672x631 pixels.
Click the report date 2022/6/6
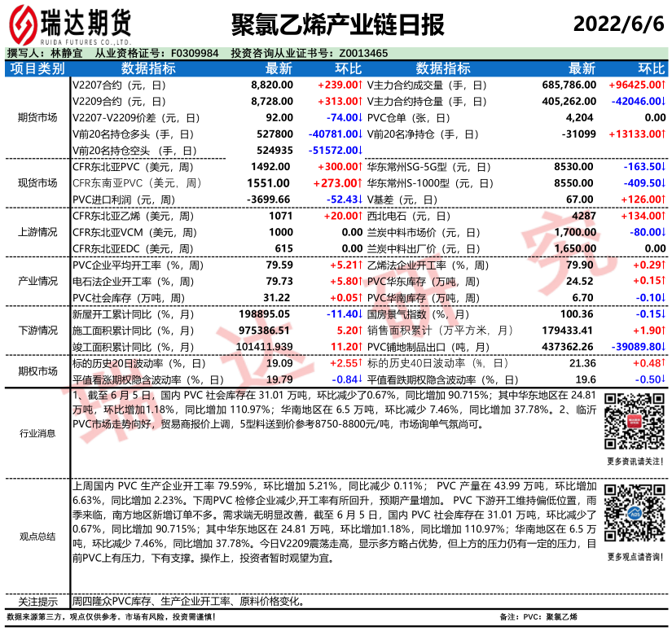point(619,24)
